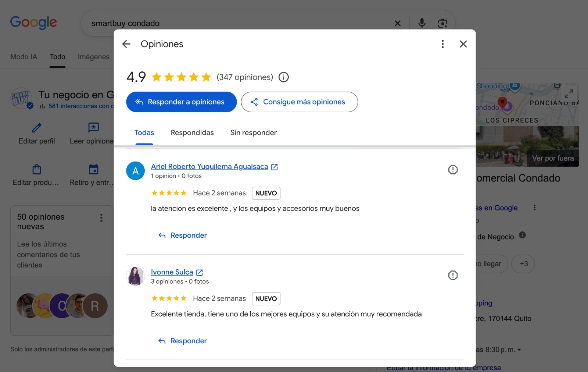Click the NUEVO badge on Ariel Roberto's review

click(x=266, y=193)
